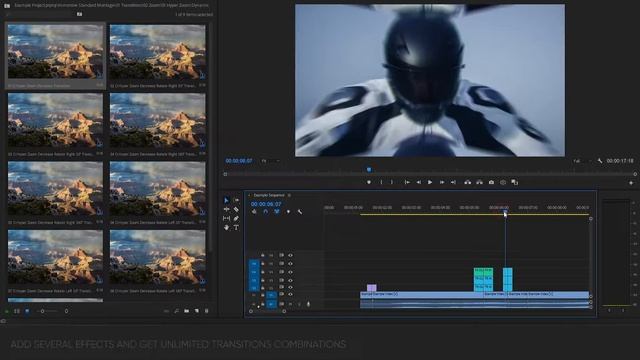The image size is (640, 360).
Task: Enable voice-over record microphone
Action: [x=308, y=304]
